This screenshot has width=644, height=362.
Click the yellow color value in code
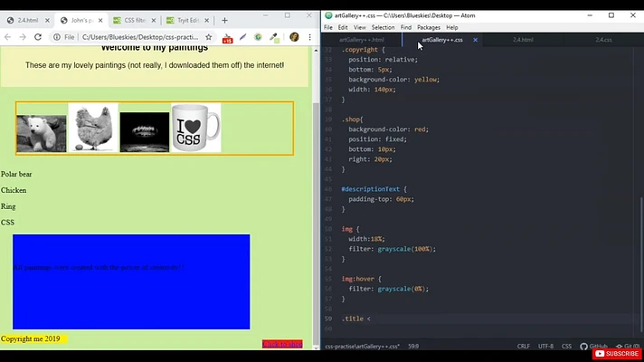pyautogui.click(x=425, y=80)
